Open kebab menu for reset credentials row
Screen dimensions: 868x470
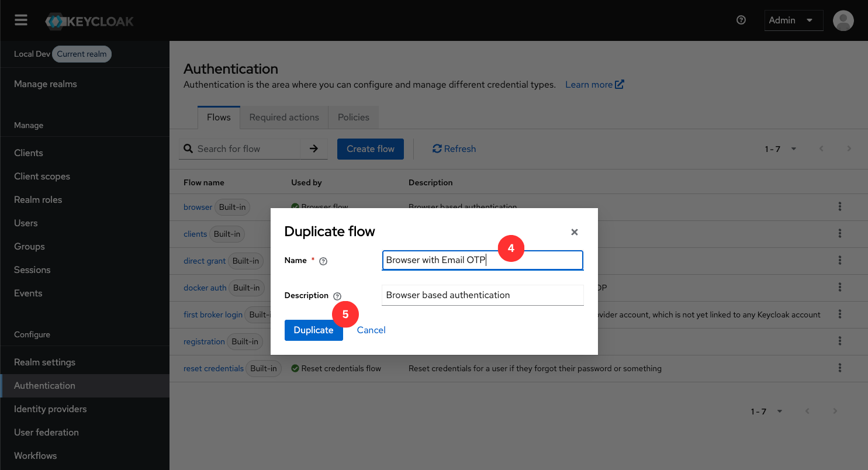[x=840, y=368]
